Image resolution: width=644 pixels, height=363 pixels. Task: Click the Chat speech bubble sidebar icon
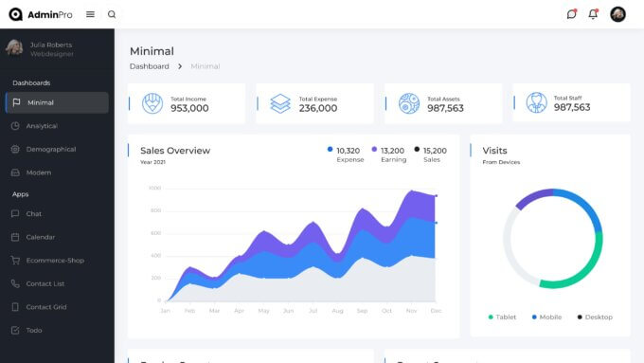[x=15, y=214]
